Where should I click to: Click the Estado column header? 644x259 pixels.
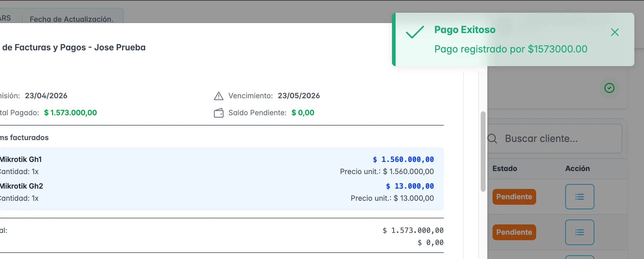pyautogui.click(x=505, y=169)
